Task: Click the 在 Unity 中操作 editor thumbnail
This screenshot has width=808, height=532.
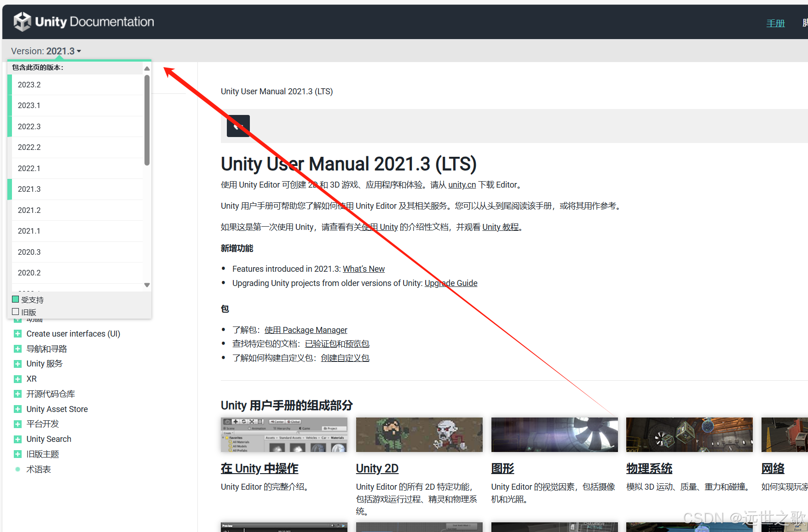Action: pyautogui.click(x=284, y=435)
